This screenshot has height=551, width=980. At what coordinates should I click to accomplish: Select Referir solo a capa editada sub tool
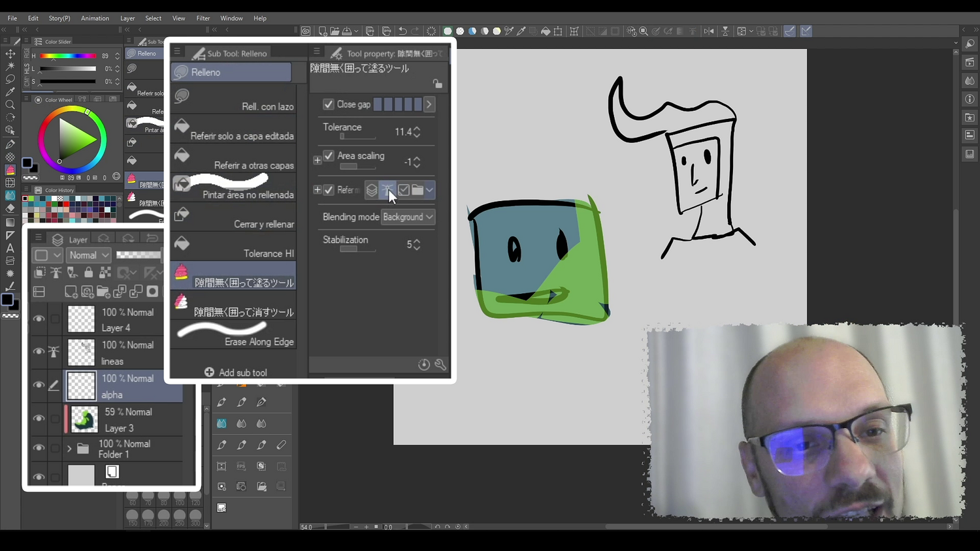click(x=233, y=129)
